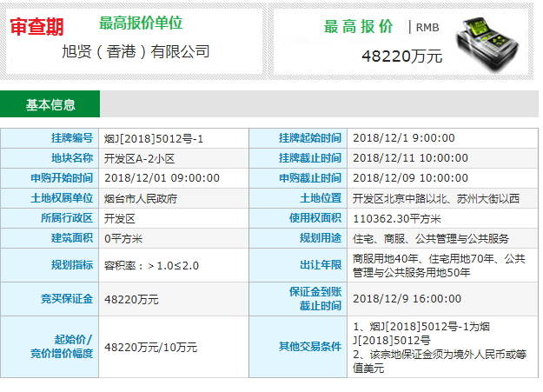The width and height of the screenshot is (543, 392).
Task: Click the 地块名称 label
Action: coord(72,158)
